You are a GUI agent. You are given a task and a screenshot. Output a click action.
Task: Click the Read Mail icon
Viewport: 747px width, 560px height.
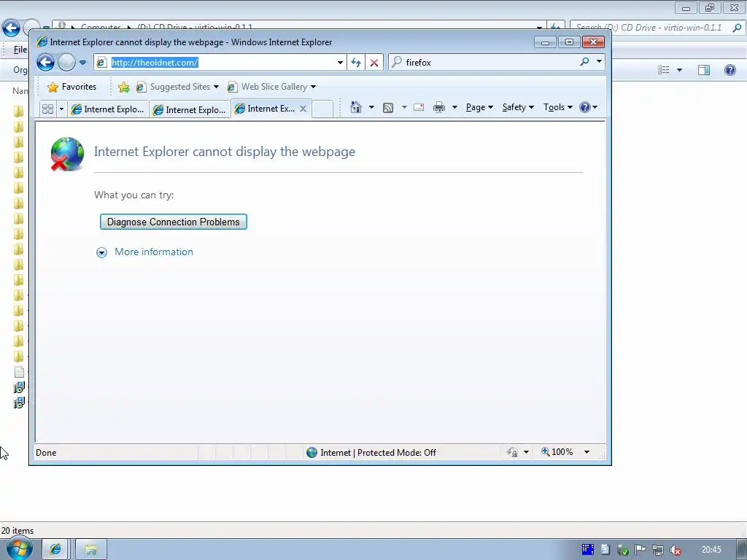pos(419,107)
